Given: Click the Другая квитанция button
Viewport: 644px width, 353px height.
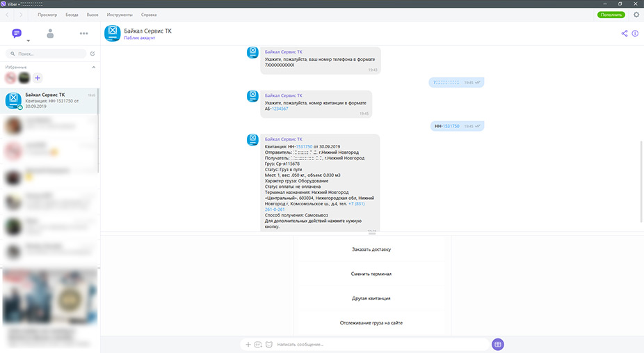Looking at the screenshot, I should (x=371, y=298).
